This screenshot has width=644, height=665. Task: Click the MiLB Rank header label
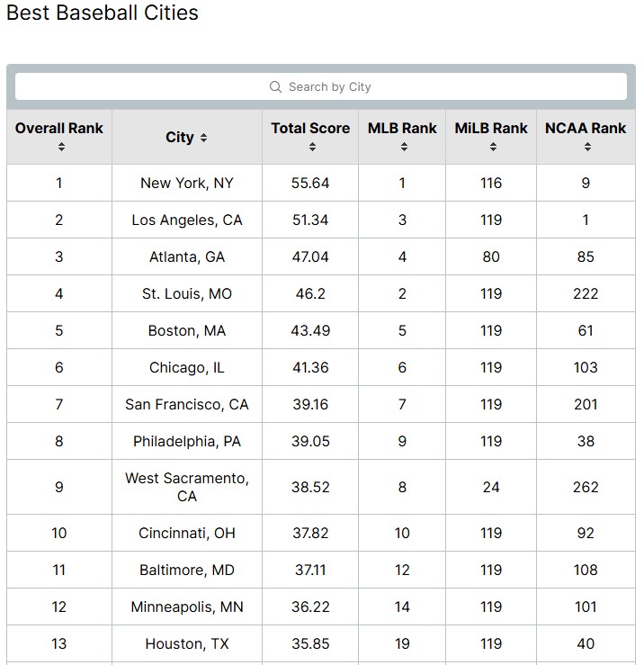tap(491, 129)
